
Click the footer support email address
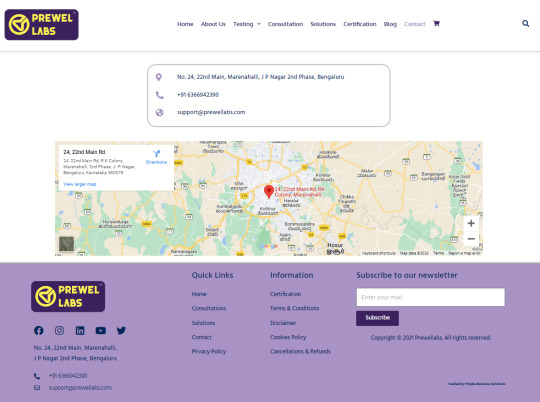point(80,388)
